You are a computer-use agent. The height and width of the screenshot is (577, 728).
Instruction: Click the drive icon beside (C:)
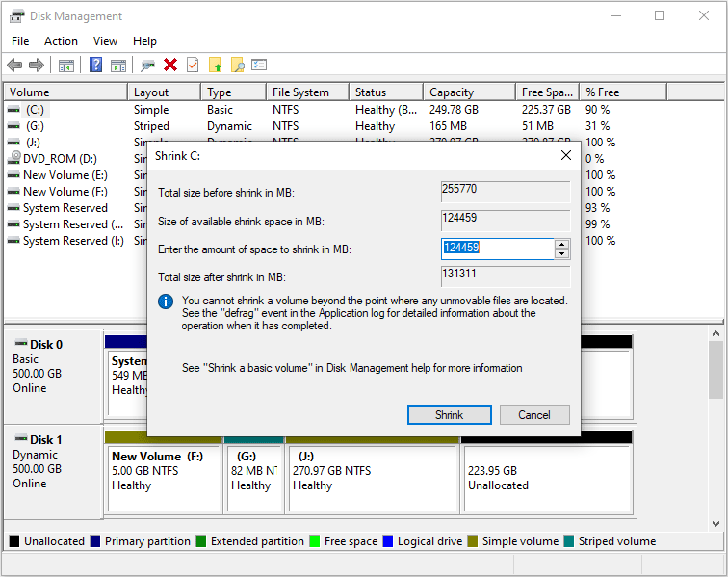(13, 110)
